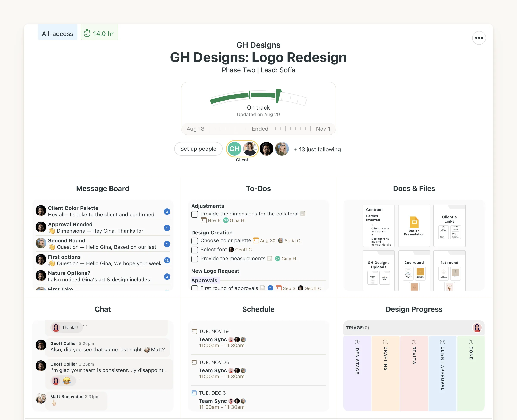The height and width of the screenshot is (420, 517).
Task: Click the 3 comments badge on First round of approvals
Action: (270, 288)
